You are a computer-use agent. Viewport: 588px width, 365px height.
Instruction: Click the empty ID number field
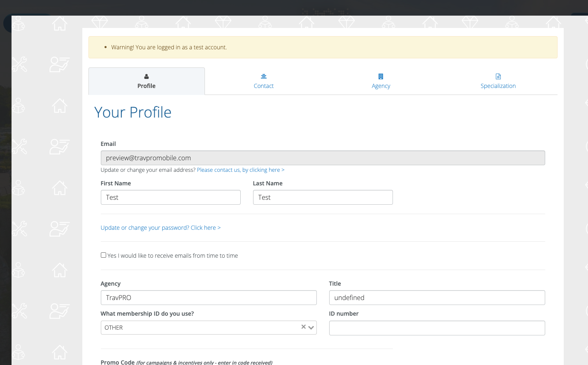437,328
